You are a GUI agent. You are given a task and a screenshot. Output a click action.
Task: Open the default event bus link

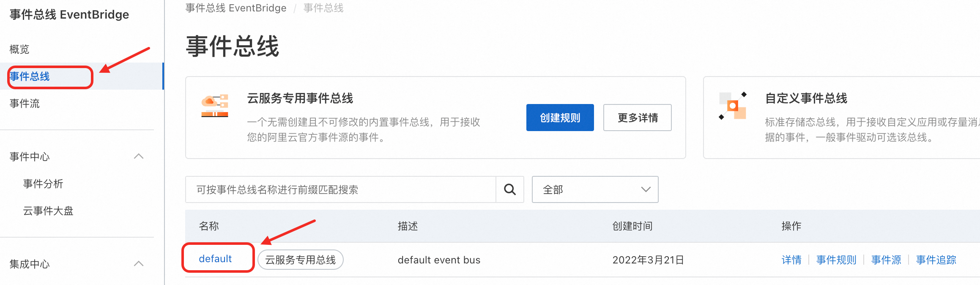point(215,259)
